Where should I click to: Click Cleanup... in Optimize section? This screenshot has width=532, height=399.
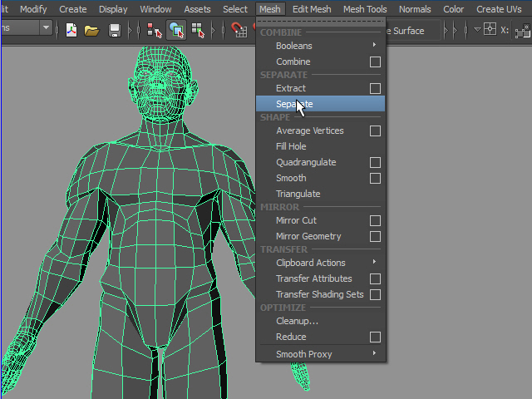tap(297, 321)
